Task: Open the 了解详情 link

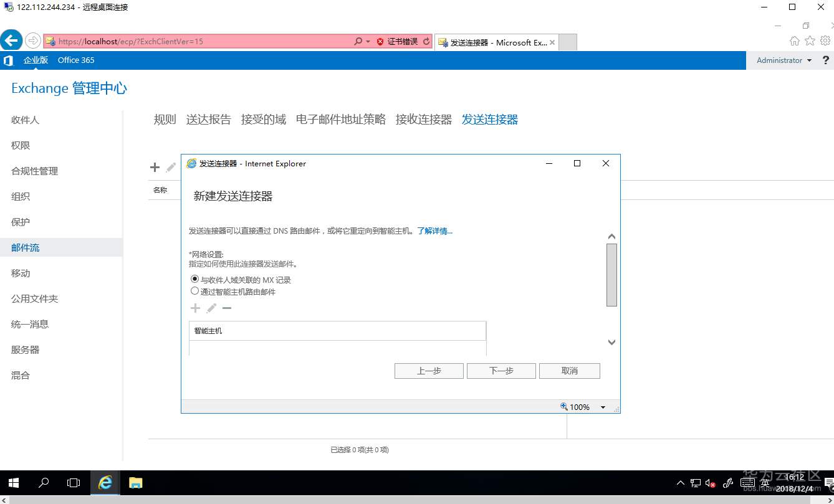Action: pos(434,231)
